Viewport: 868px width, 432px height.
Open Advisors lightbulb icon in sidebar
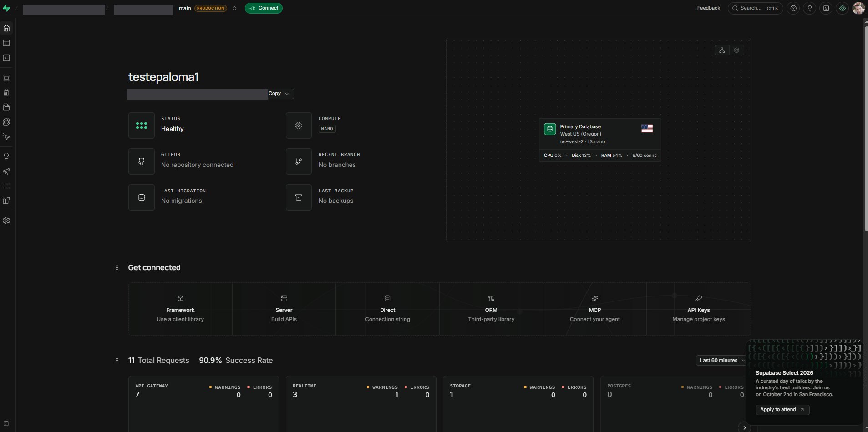pyautogui.click(x=6, y=157)
